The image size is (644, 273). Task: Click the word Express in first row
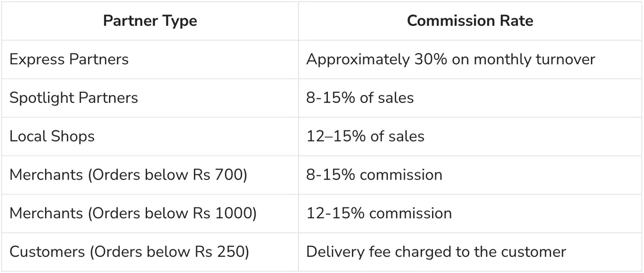point(37,60)
